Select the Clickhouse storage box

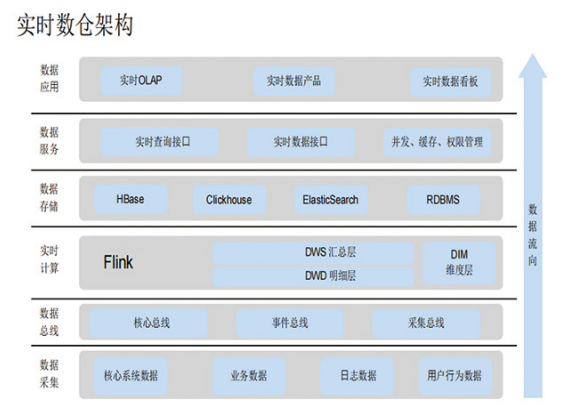click(229, 200)
